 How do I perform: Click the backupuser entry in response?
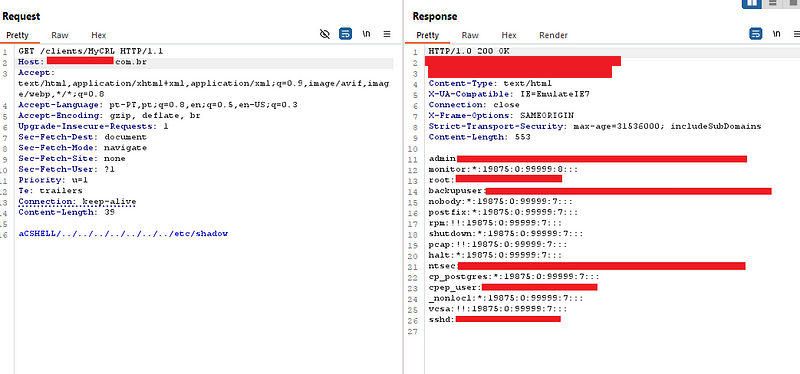[x=600, y=190]
